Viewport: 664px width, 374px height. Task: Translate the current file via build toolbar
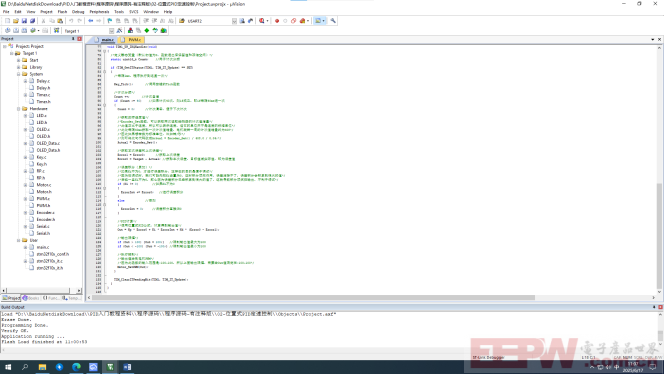(x=7, y=30)
